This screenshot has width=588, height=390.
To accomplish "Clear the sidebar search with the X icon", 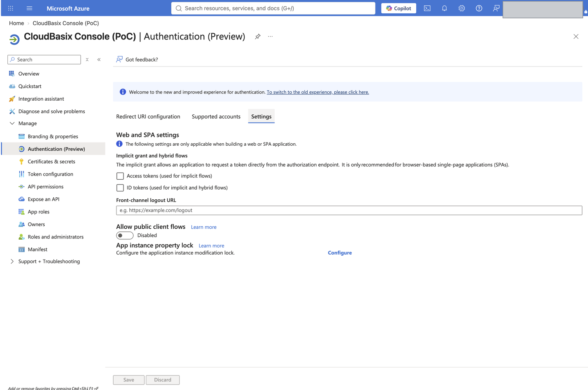I will tap(87, 60).
